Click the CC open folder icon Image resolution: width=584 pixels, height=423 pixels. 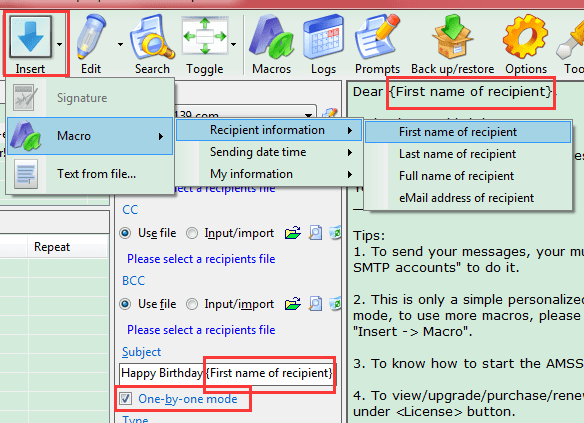293,233
